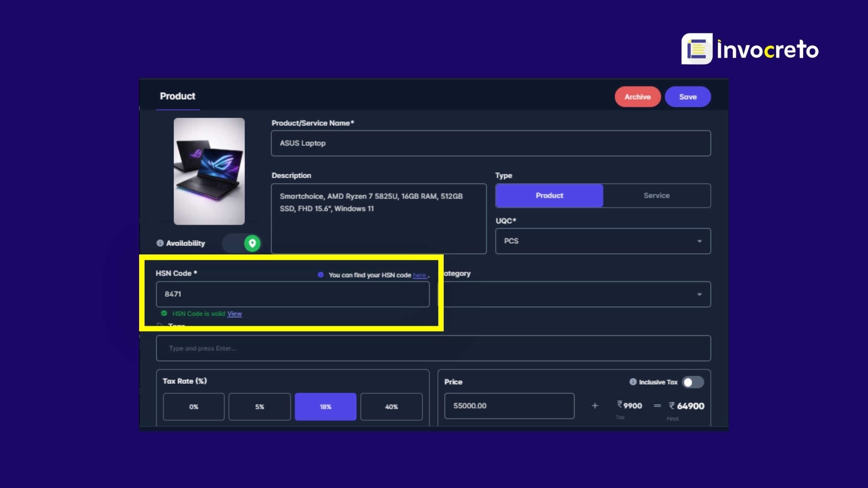Click the Invocreto logo

pyautogui.click(x=750, y=49)
